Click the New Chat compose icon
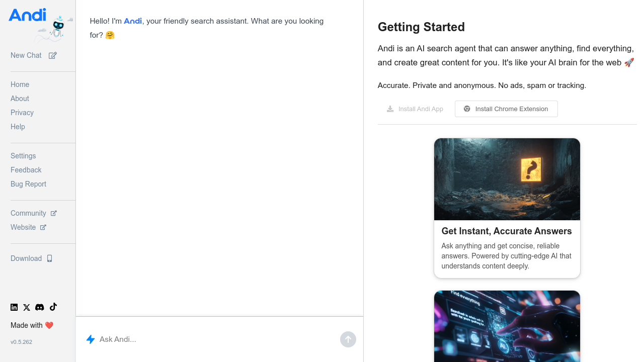The height and width of the screenshot is (362, 644). 52,55
